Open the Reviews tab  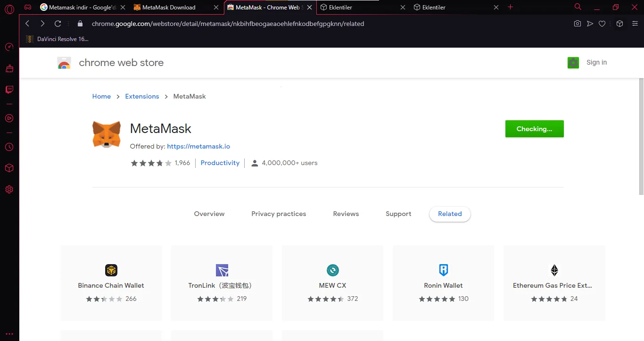346,214
